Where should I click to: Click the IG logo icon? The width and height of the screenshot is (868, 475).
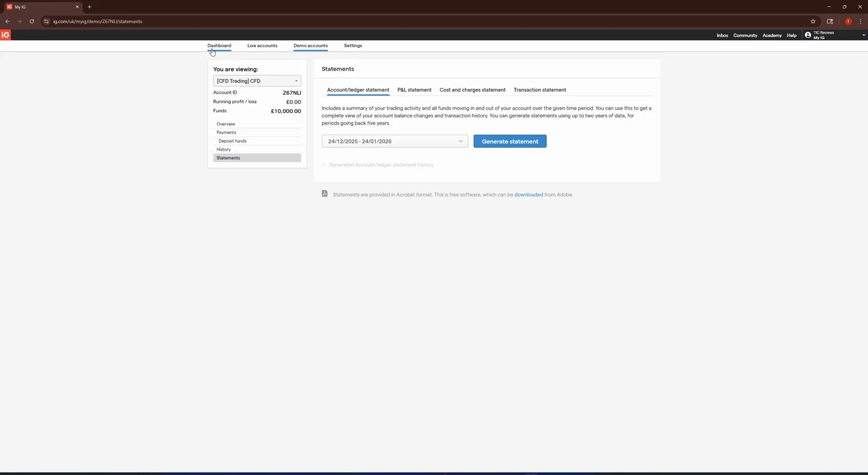(6, 35)
